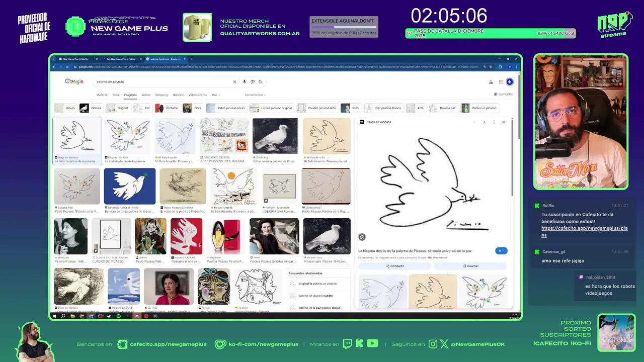This screenshot has width=644, height=362.
Task: Switch to the Todo results tab
Action: (x=116, y=95)
